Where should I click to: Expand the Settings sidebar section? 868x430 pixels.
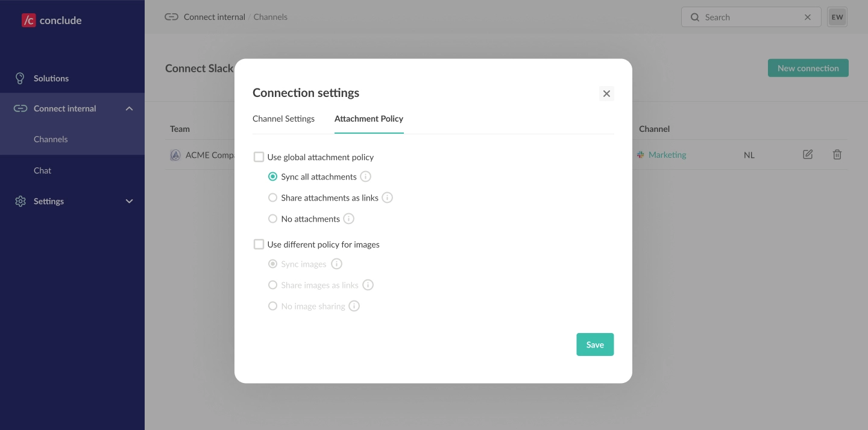tap(129, 201)
